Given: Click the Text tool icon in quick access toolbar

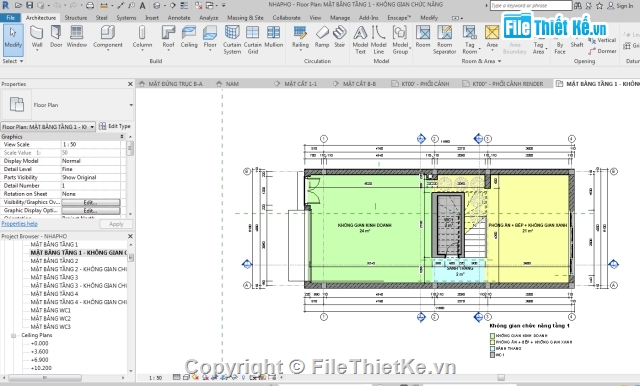Looking at the screenshot, I should pyautogui.click(x=142, y=5).
